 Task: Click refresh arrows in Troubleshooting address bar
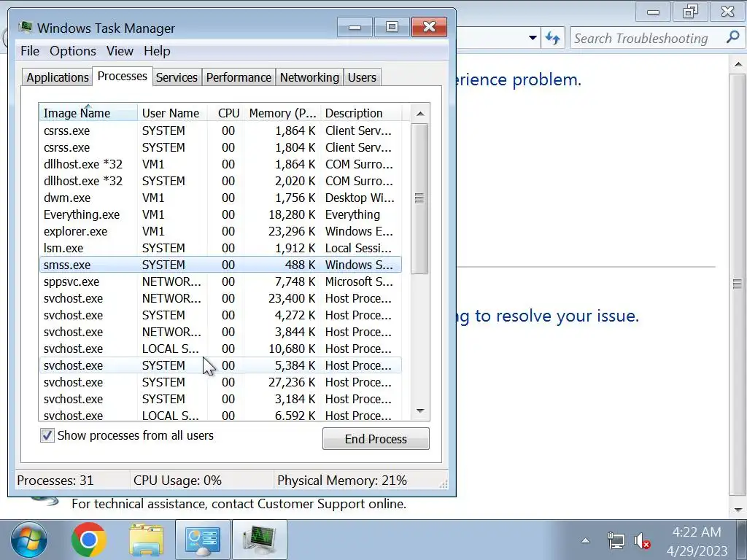[x=553, y=38]
